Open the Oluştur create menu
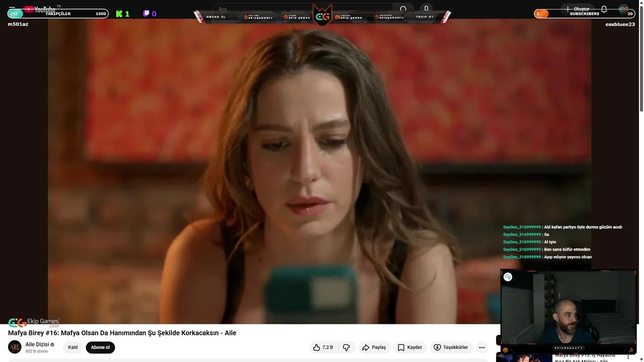Viewport: 644px width, 362px height. pyautogui.click(x=578, y=9)
